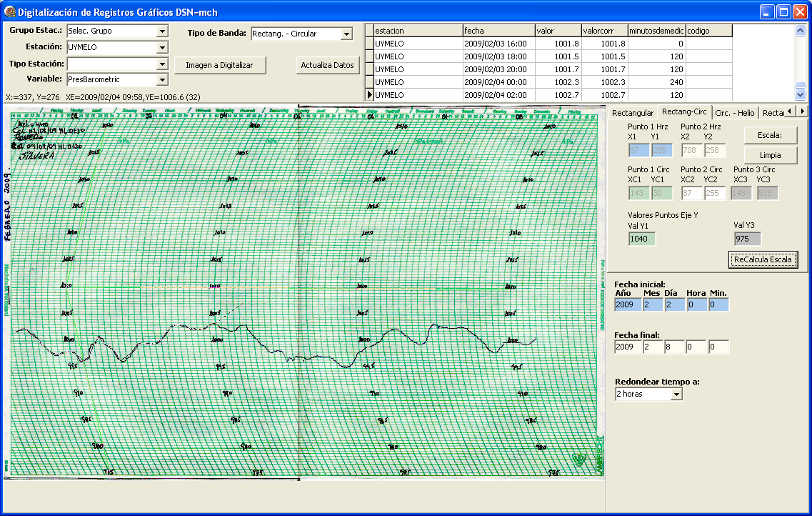Click the app icon in the title bar

pyautogui.click(x=9, y=11)
